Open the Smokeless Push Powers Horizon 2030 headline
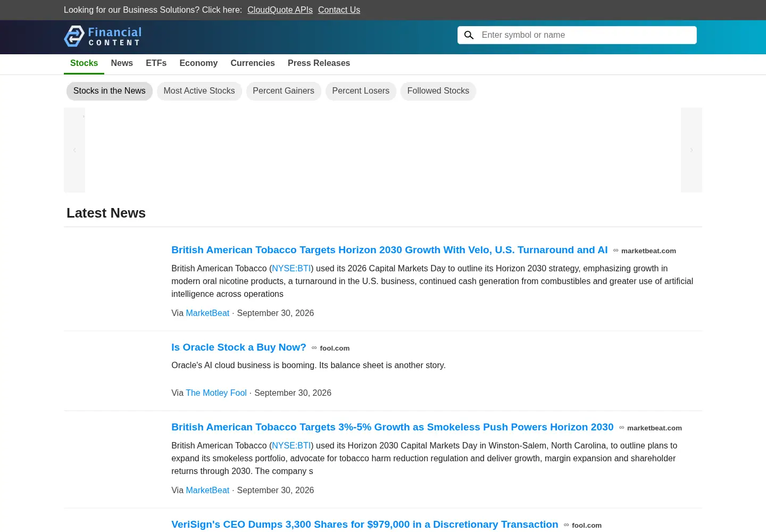766x532 pixels. coord(393,427)
